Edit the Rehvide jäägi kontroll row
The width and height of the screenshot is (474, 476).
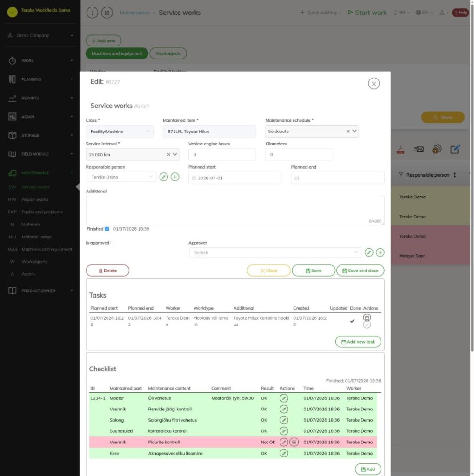point(283,409)
